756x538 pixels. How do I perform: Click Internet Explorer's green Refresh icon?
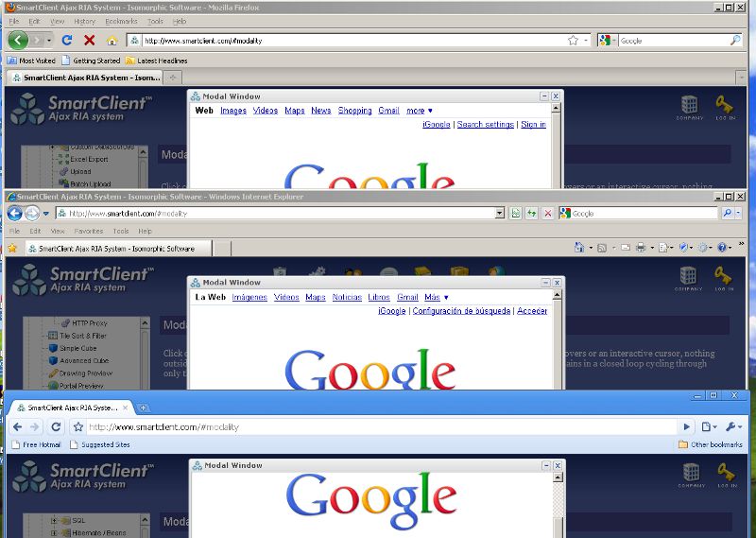click(x=531, y=214)
